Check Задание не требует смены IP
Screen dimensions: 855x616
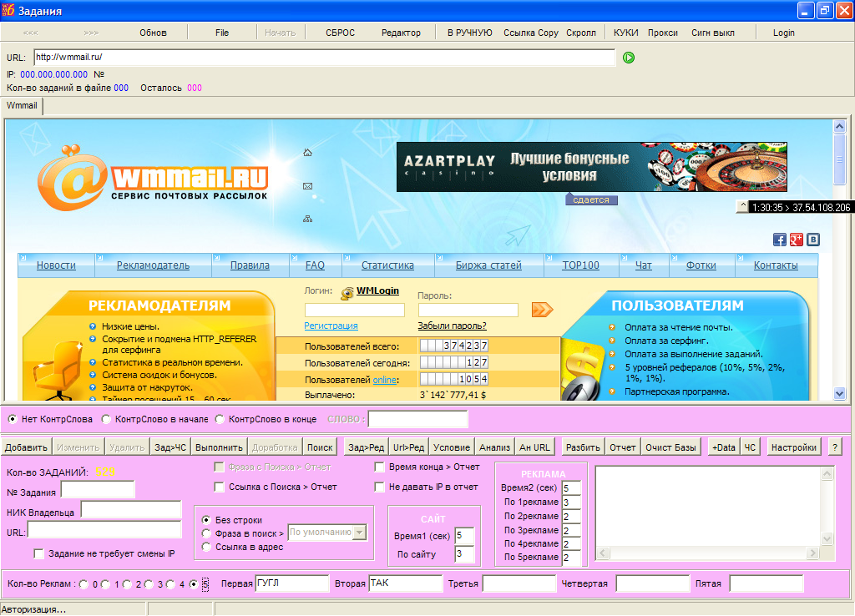pyautogui.click(x=38, y=554)
